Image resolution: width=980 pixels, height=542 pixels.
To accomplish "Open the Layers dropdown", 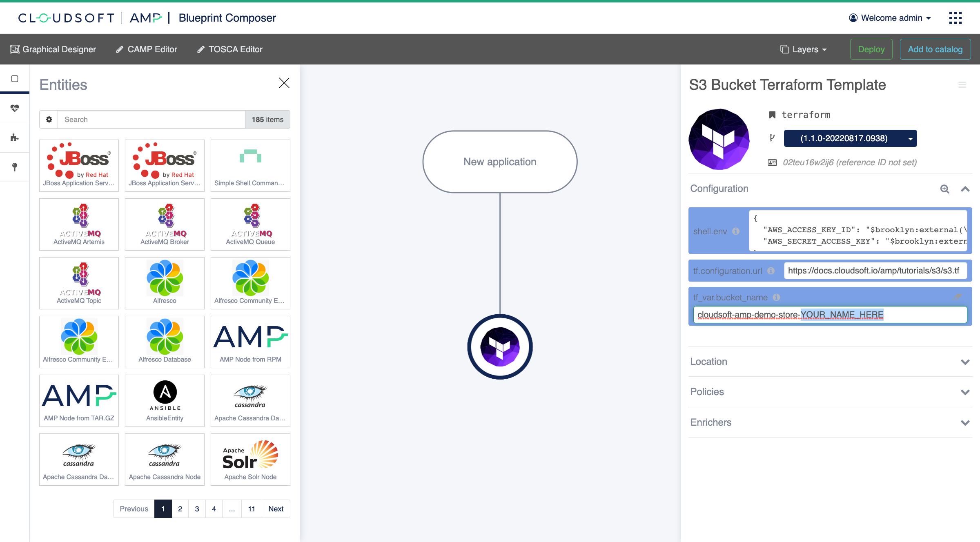I will click(804, 49).
